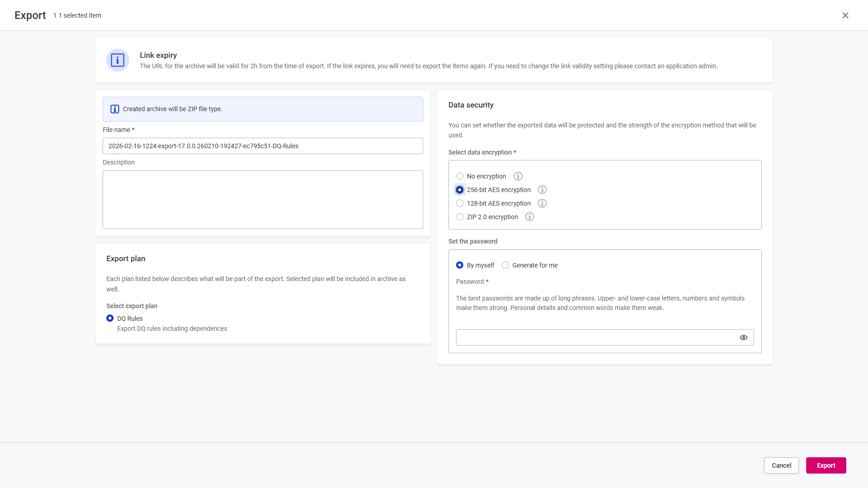
Task: Enable 256-bit AES encryption
Action: tap(460, 190)
